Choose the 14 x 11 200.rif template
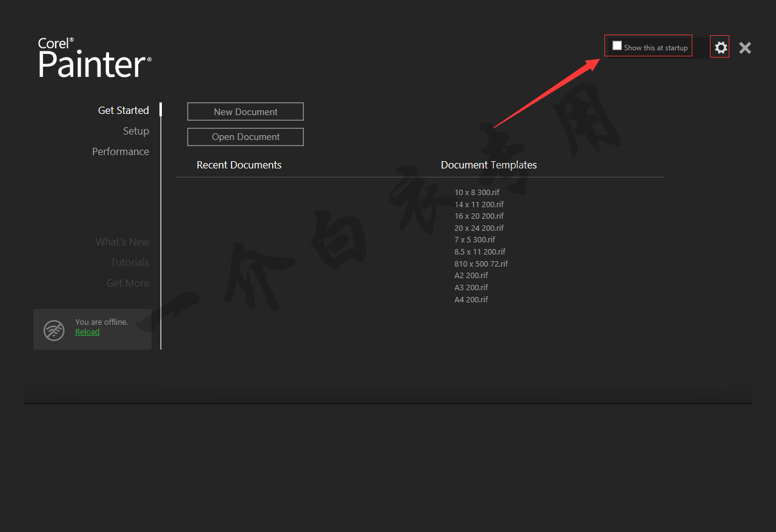The image size is (776, 532). (479, 204)
